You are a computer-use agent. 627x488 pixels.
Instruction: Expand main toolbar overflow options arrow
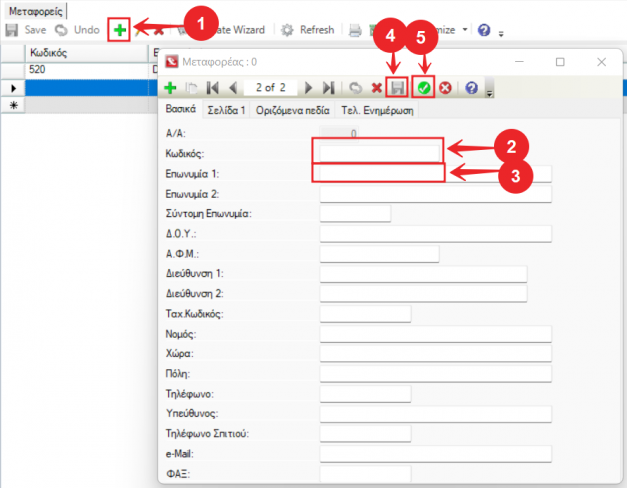tap(501, 34)
